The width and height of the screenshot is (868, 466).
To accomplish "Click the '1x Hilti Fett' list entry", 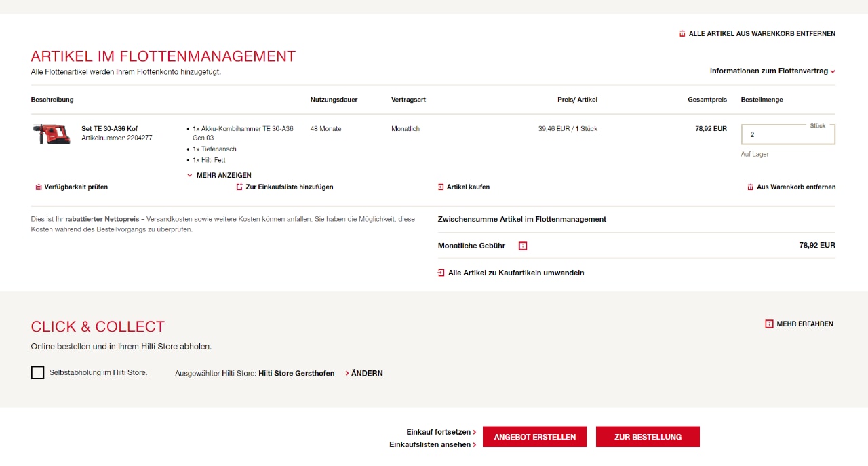I will [209, 160].
